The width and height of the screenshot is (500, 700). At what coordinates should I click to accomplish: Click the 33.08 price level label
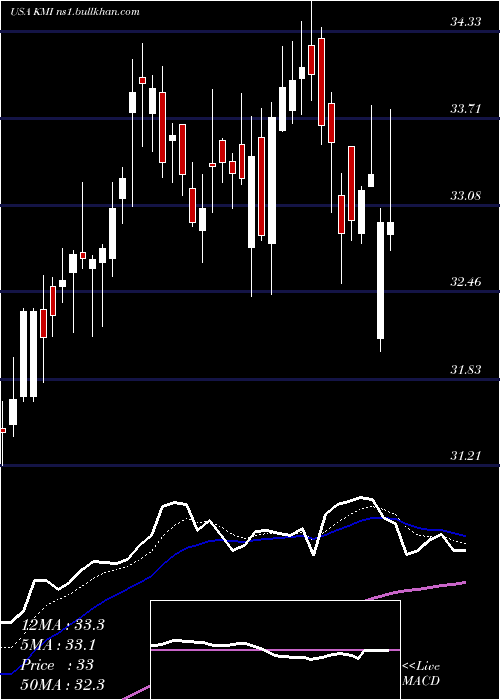466,195
